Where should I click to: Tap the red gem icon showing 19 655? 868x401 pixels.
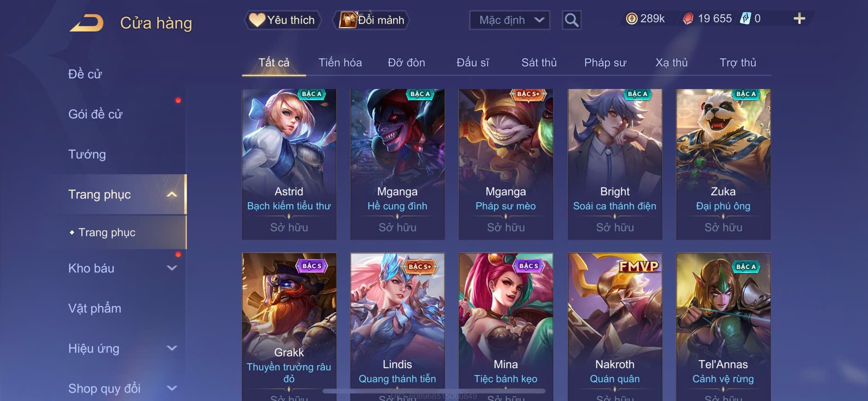pos(688,18)
